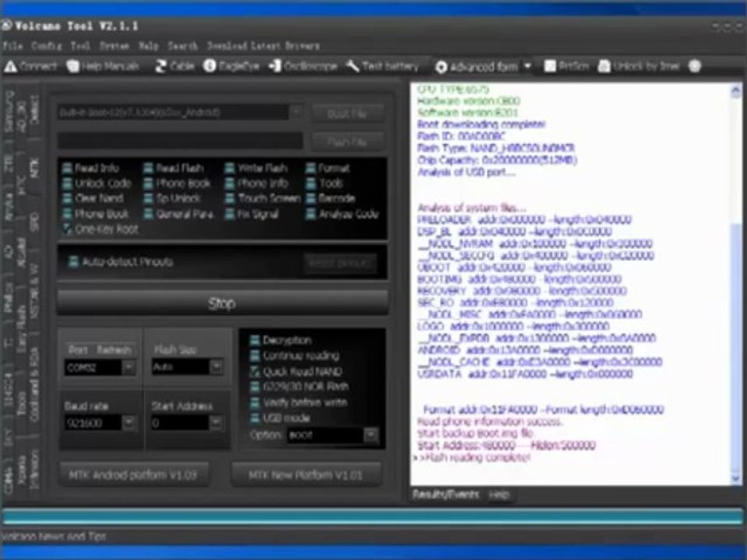The width and height of the screenshot is (747, 560).
Task: Expand the Advanced form dropdown arrow
Action: point(528,67)
